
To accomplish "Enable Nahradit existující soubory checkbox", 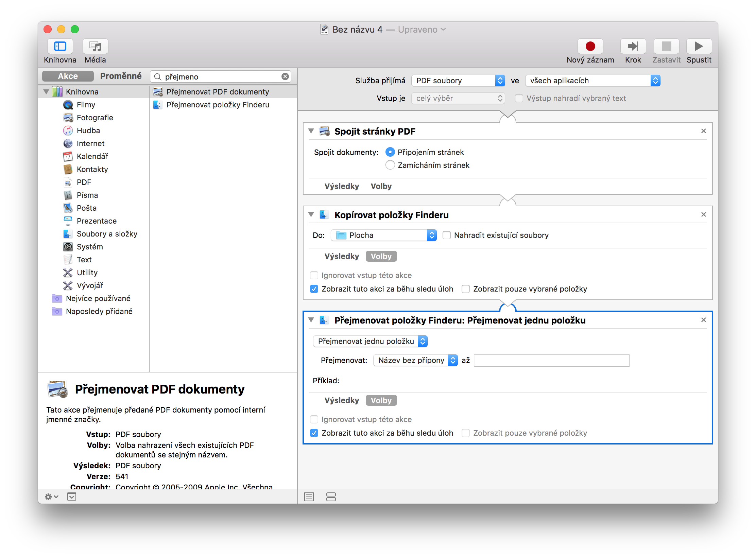I will (x=447, y=235).
